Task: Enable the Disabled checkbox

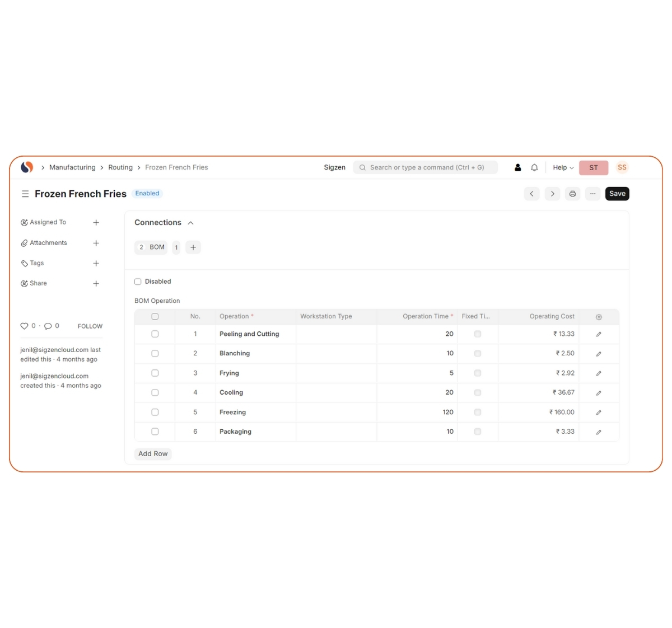Action: click(x=138, y=282)
